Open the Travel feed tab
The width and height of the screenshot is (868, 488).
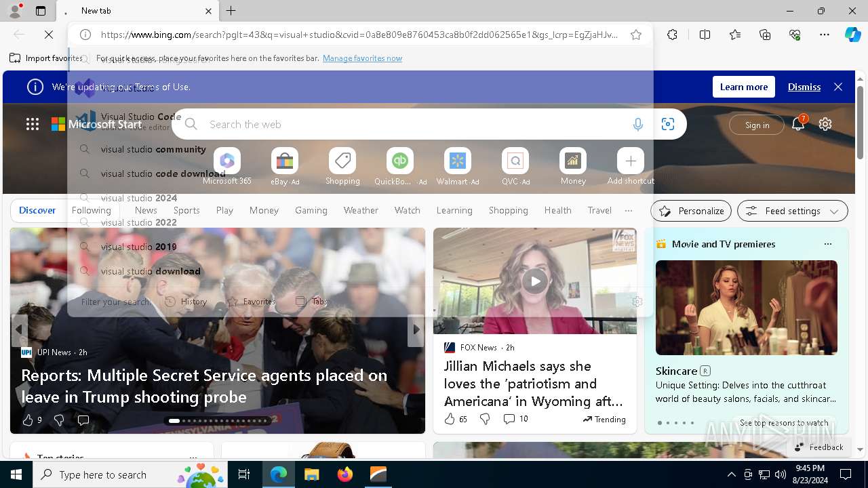coord(599,210)
